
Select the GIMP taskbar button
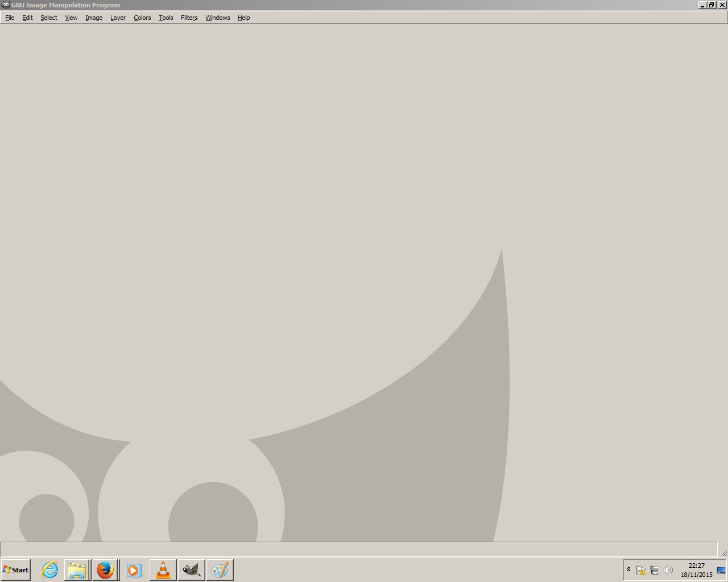click(191, 570)
